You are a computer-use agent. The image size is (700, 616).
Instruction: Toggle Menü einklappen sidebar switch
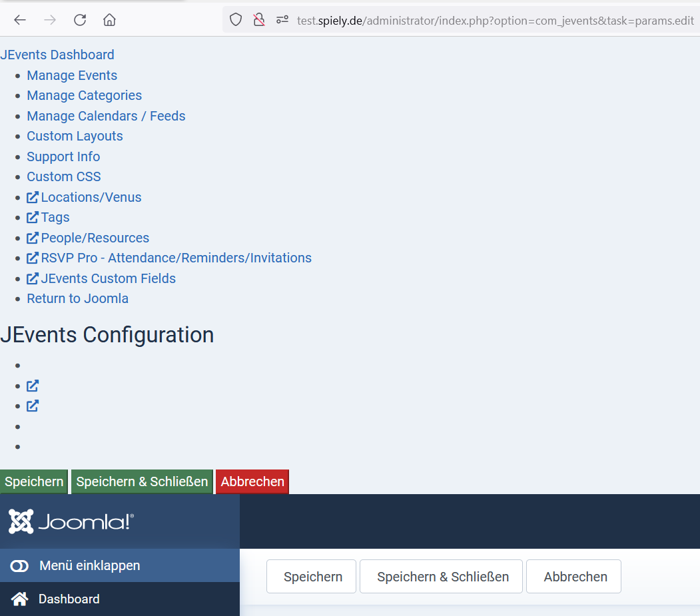[x=19, y=566]
